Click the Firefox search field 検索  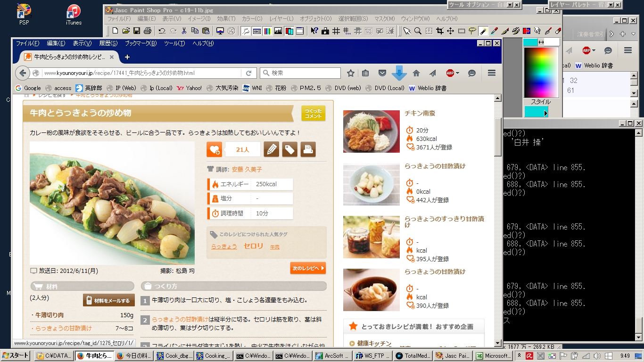pyautogui.click(x=300, y=73)
